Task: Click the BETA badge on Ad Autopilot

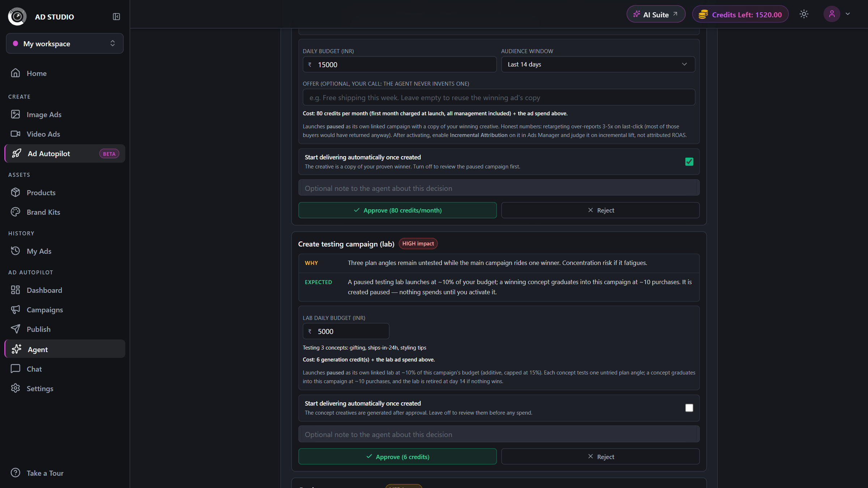Action: coord(109,154)
